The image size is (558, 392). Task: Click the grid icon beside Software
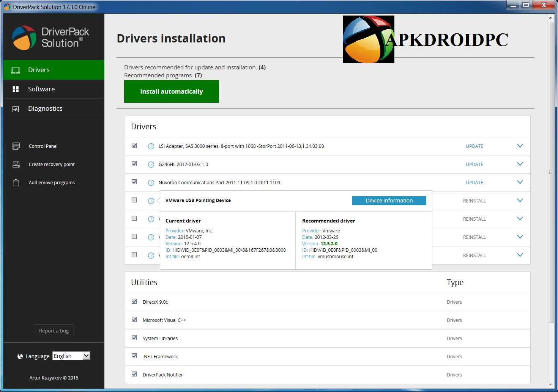[x=16, y=89]
